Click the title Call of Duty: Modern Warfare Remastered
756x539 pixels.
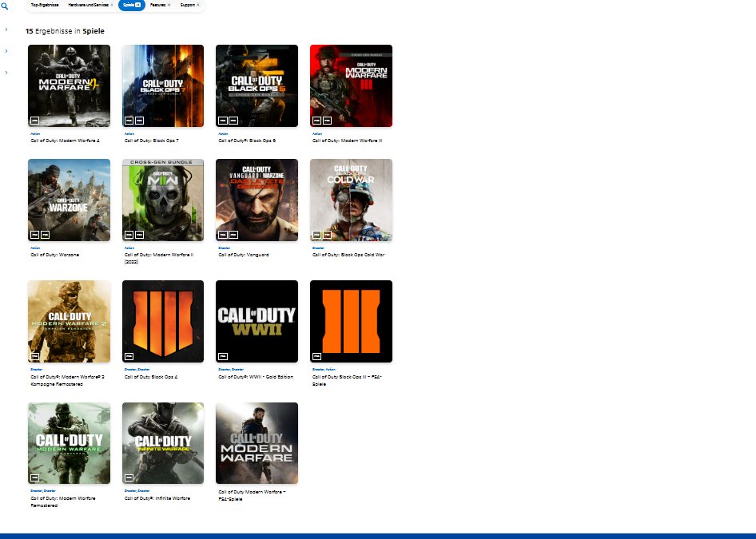point(62,502)
